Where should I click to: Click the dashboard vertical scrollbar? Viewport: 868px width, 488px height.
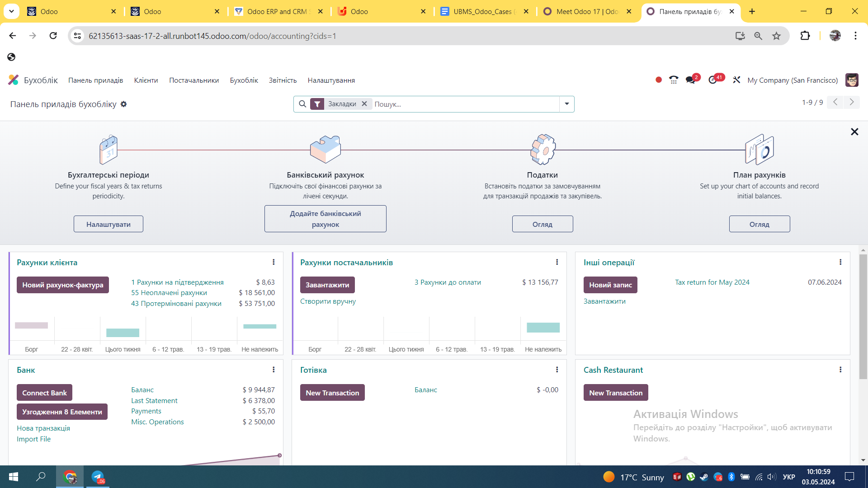(863, 316)
